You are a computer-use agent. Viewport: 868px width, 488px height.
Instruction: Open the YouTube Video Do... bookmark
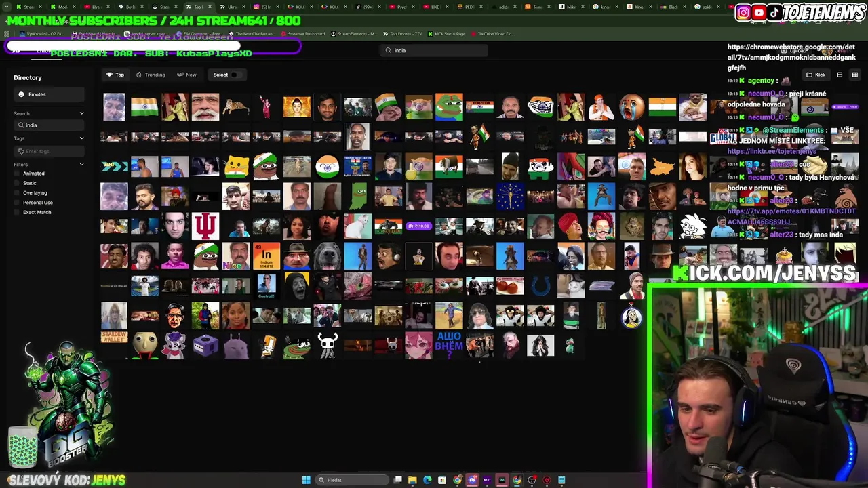point(492,34)
